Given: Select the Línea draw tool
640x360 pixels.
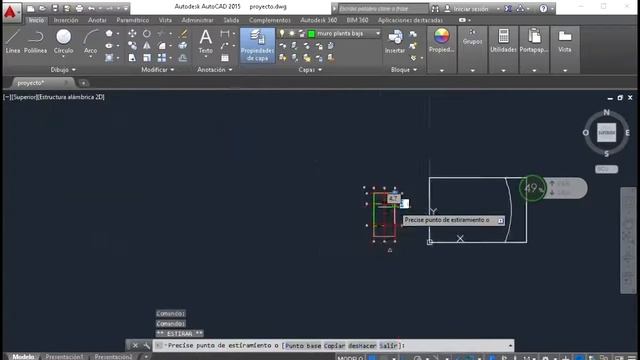Looking at the screenshot, I should pos(13,41).
